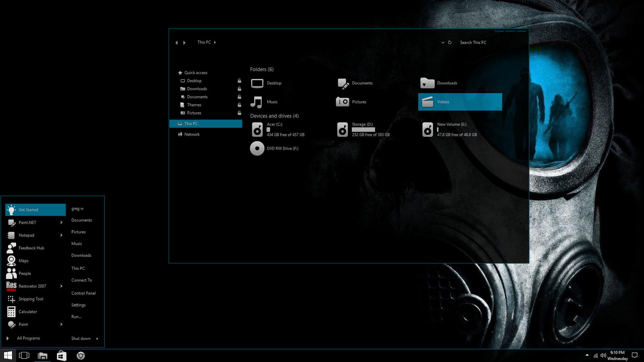Open Run... from the Start menu
The image size is (644, 362).
tap(76, 317)
